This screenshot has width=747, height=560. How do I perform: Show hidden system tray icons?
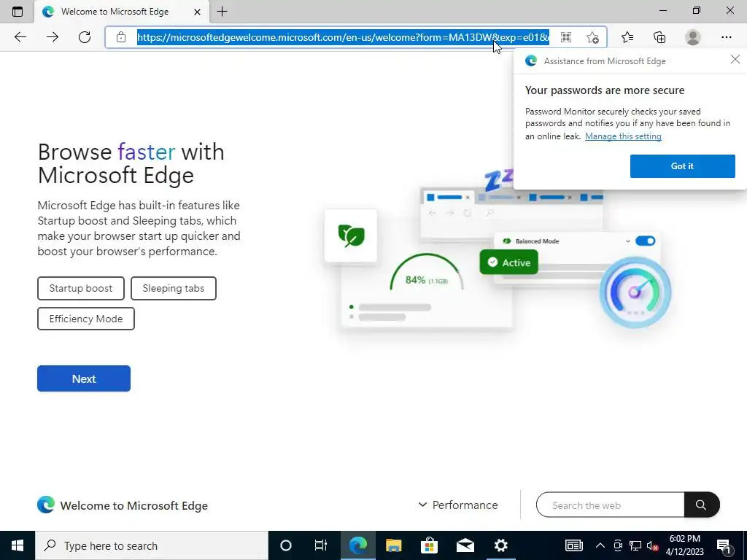(600, 545)
